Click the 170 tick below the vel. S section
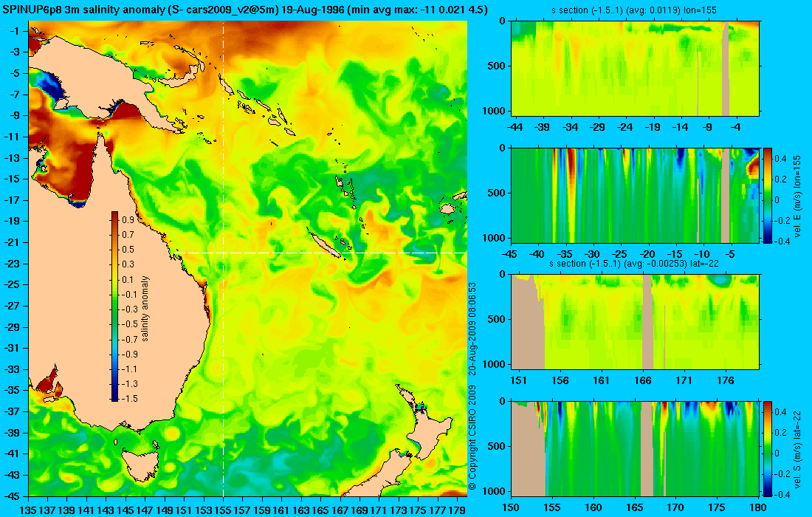 click(x=675, y=507)
